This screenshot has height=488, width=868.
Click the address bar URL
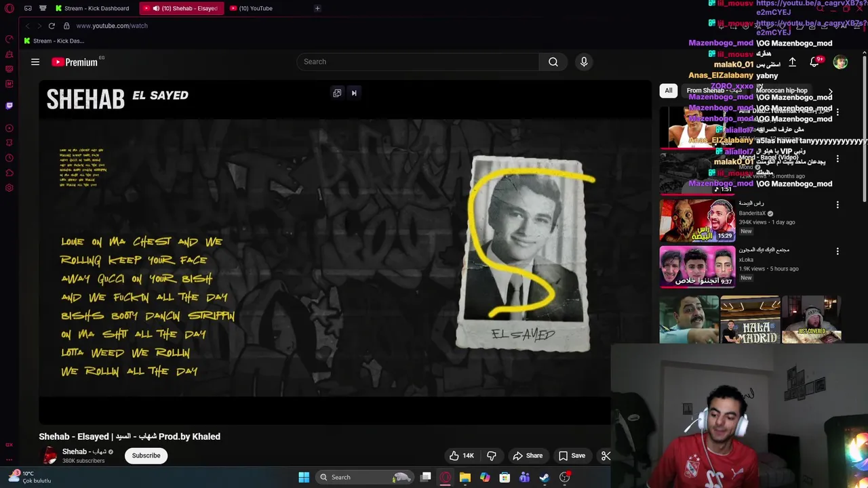pyautogui.click(x=112, y=26)
